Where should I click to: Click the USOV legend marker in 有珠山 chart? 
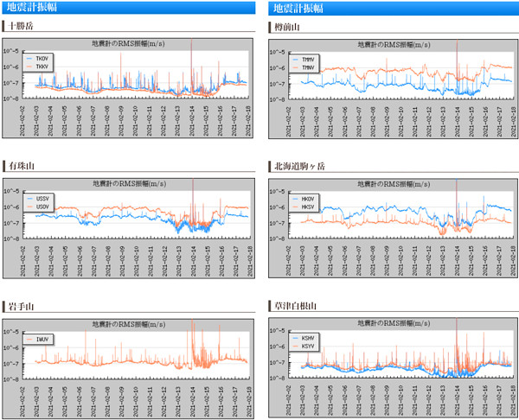[x=30, y=206]
